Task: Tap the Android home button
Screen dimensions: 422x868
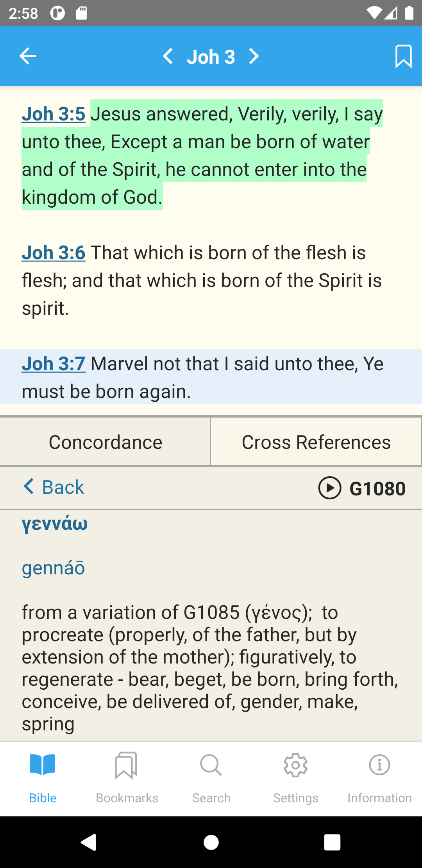Action: (x=211, y=842)
